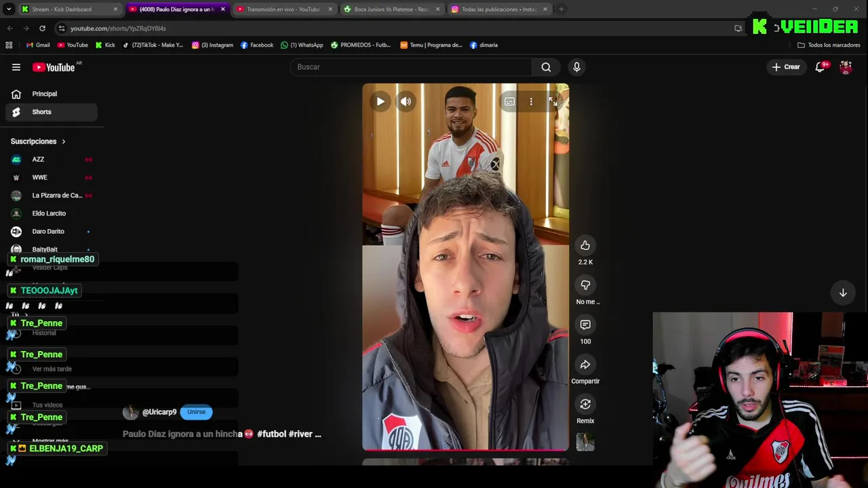Open the Eldo Larcito channel
The height and width of the screenshot is (488, 868).
(x=52, y=213)
